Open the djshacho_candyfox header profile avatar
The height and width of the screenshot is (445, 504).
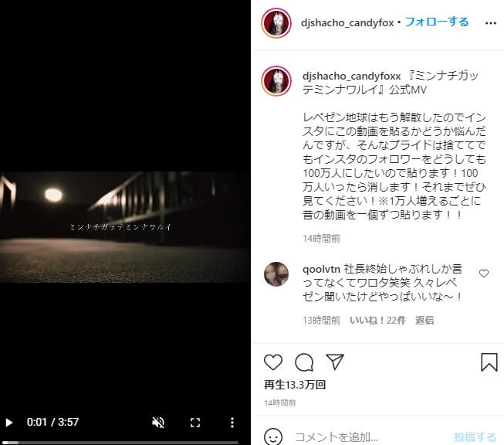click(276, 23)
